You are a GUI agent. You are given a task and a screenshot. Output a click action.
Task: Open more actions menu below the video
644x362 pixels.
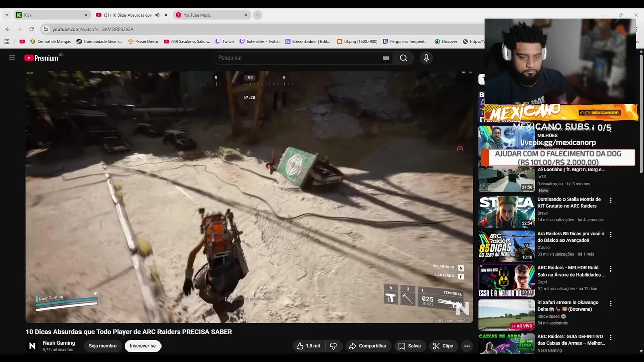point(467,346)
